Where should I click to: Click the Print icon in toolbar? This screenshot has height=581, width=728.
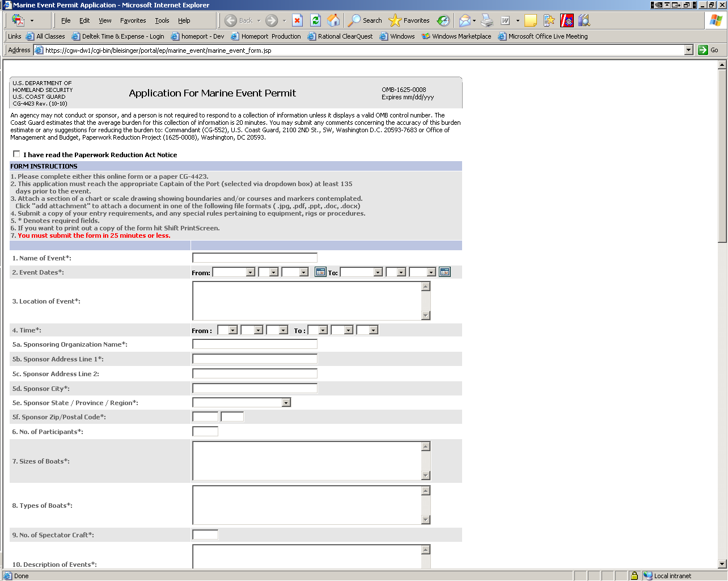487,20
